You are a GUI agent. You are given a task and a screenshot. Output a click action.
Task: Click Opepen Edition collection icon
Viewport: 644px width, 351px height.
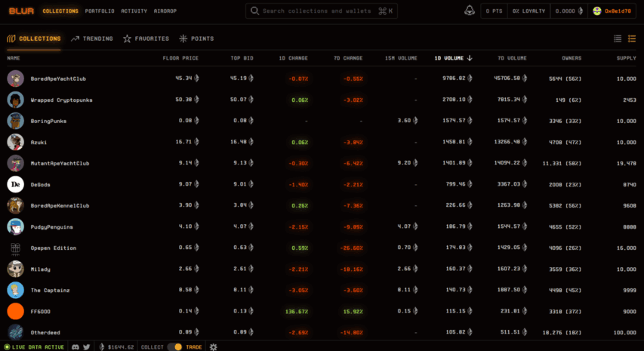pyautogui.click(x=16, y=248)
